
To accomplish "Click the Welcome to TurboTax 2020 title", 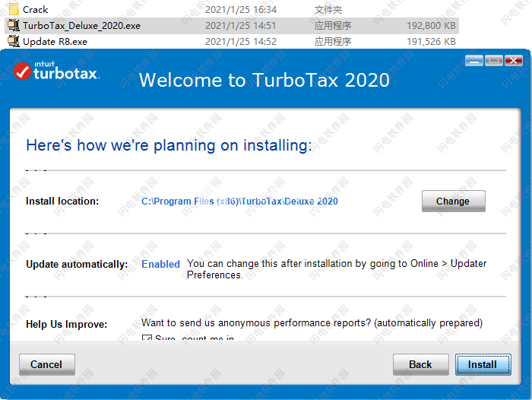I will point(264,80).
